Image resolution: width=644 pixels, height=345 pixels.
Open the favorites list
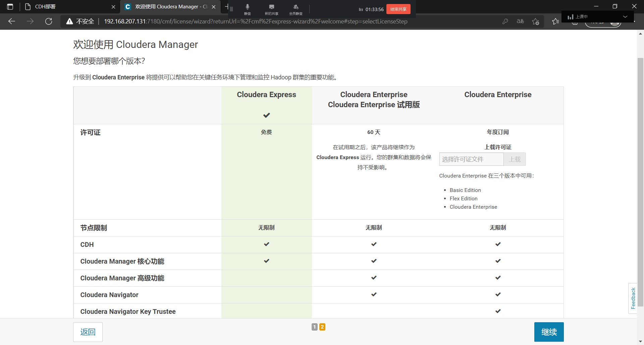pos(555,21)
